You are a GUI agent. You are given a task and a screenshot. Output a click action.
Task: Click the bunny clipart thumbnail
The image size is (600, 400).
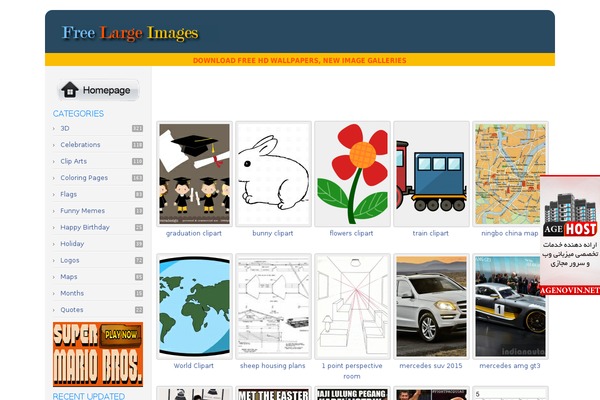pyautogui.click(x=273, y=174)
